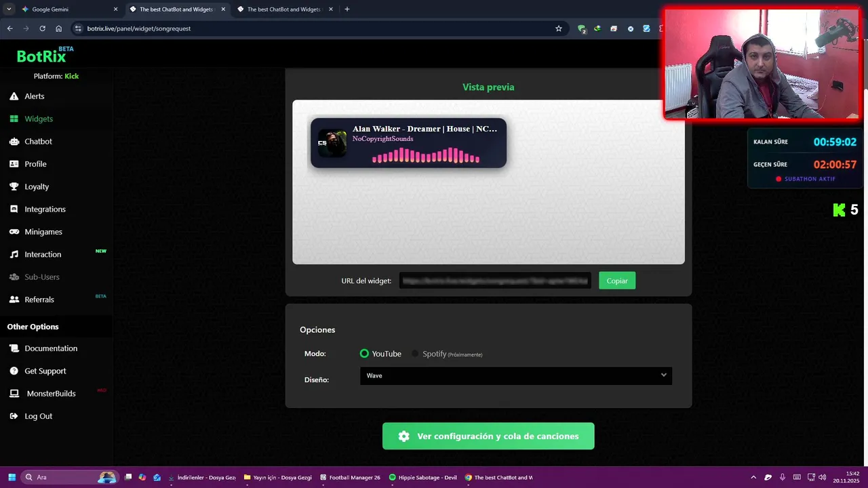Screen dimensions: 868x488
Task: Open the Diseño Wave dropdown
Action: point(515,375)
